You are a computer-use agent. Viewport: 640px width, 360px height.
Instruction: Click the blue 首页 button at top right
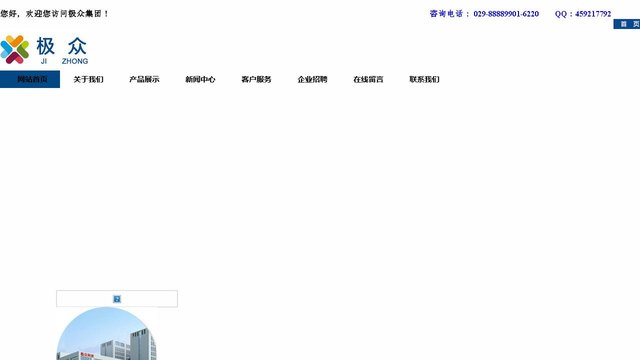(627, 24)
